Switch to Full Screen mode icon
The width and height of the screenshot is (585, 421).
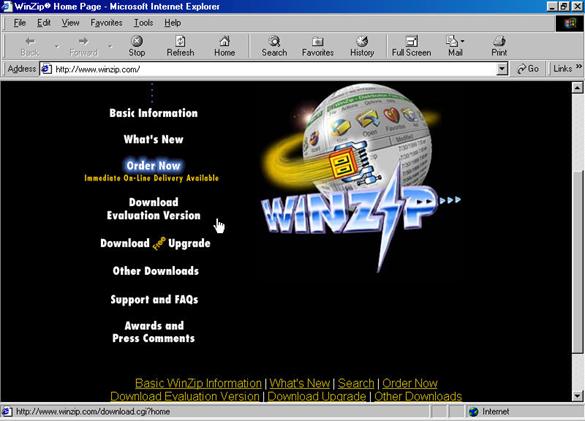(x=411, y=46)
